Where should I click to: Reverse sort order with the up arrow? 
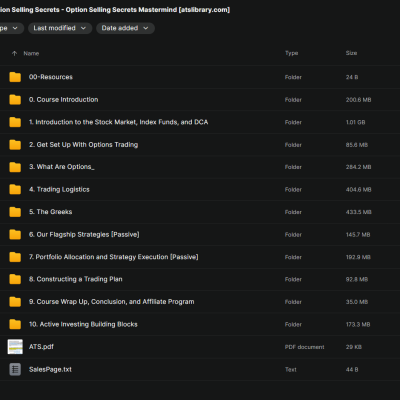[x=14, y=53]
